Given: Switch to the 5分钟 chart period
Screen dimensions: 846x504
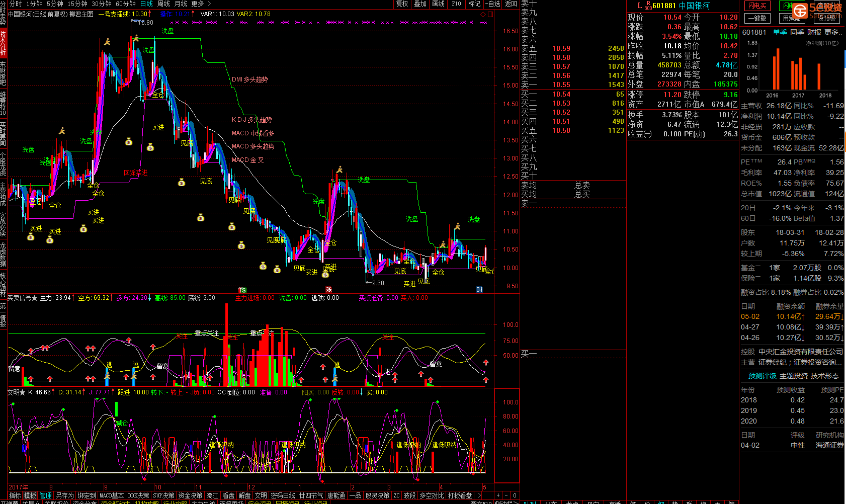Looking at the screenshot, I should pyautogui.click(x=55, y=4).
